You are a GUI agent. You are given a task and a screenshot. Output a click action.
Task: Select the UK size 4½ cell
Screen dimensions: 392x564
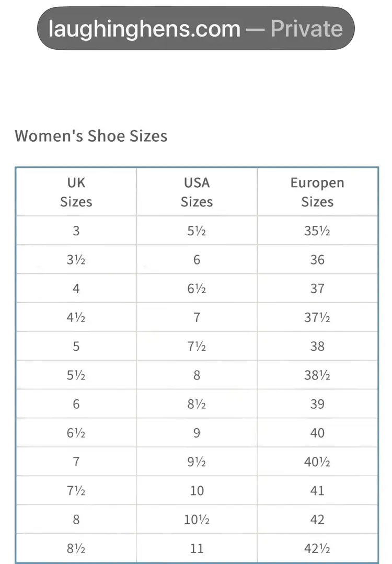76,317
